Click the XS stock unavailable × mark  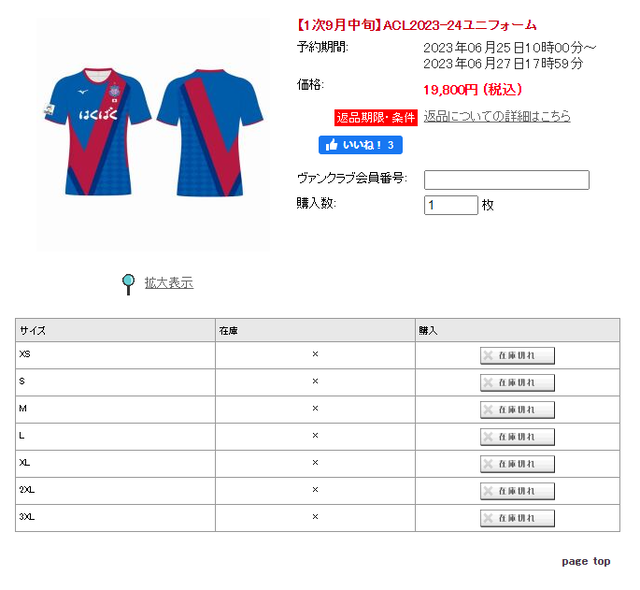pos(315,354)
